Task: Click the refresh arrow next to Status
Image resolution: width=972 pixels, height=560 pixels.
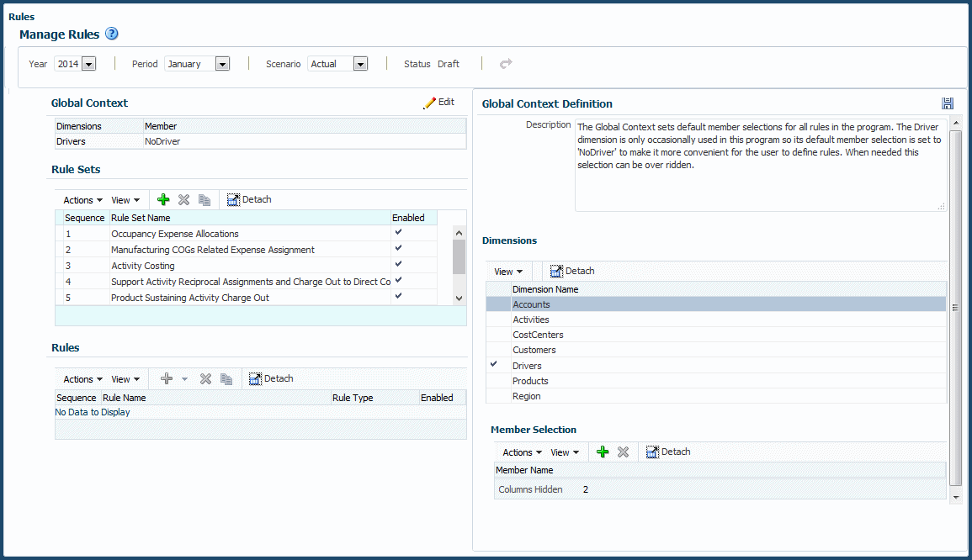Action: 506,64
